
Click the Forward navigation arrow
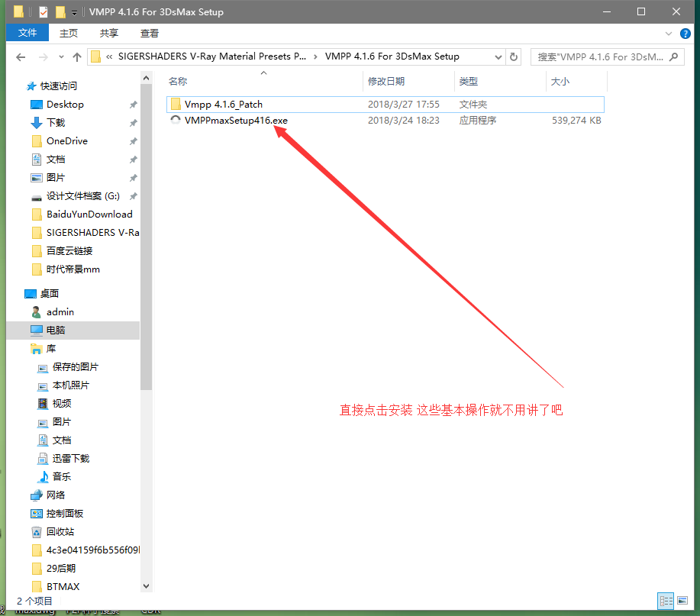point(44,56)
